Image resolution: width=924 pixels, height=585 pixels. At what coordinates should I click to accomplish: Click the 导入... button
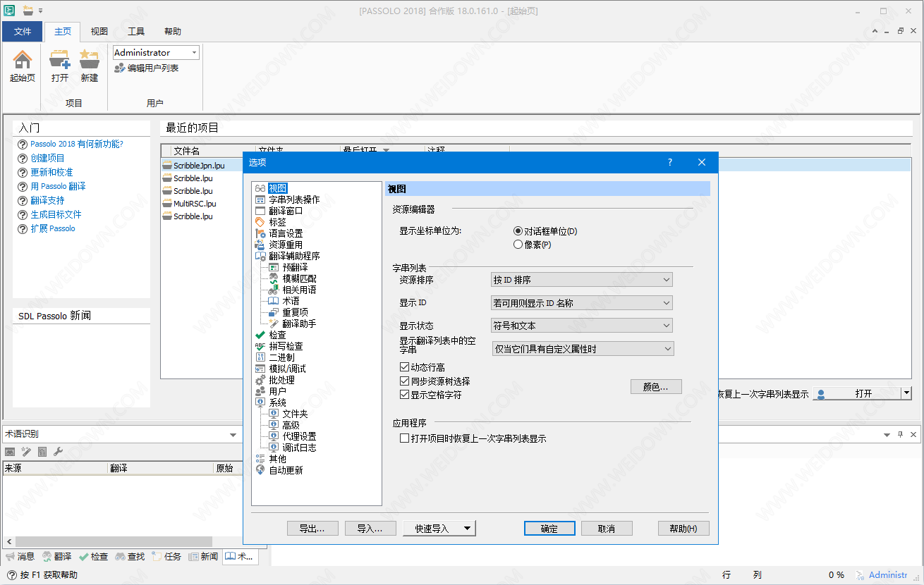[x=370, y=529]
